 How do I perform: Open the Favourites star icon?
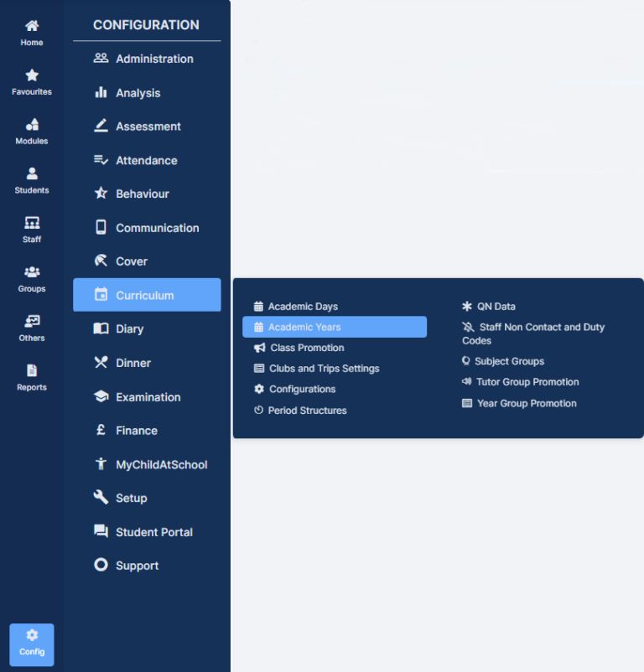tap(32, 75)
